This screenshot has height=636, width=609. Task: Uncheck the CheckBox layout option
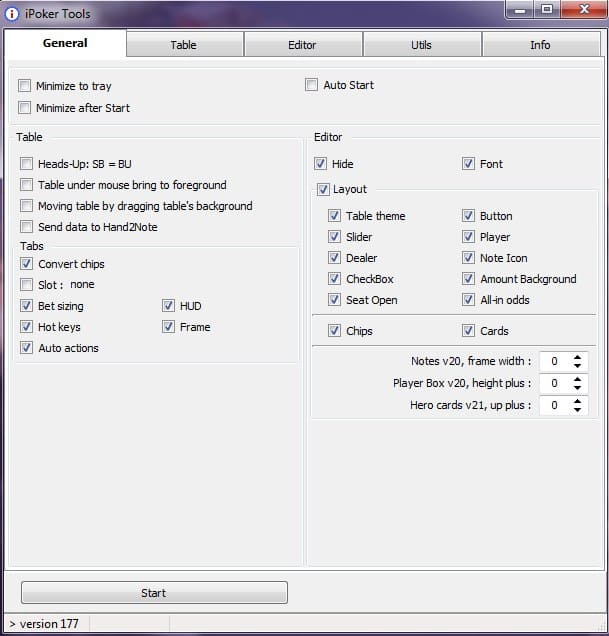pyautogui.click(x=334, y=279)
